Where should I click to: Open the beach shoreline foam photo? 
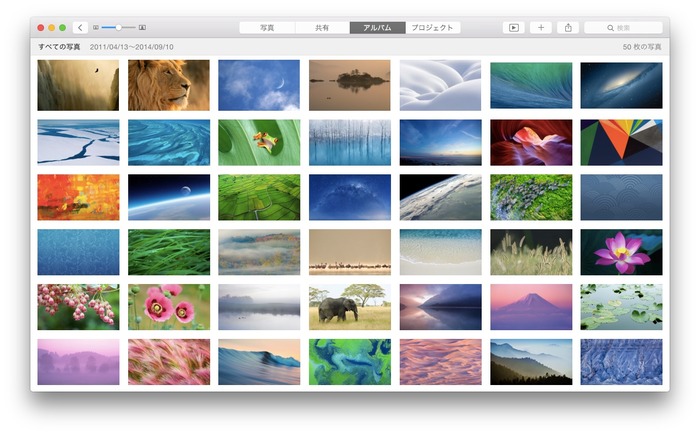click(x=440, y=252)
